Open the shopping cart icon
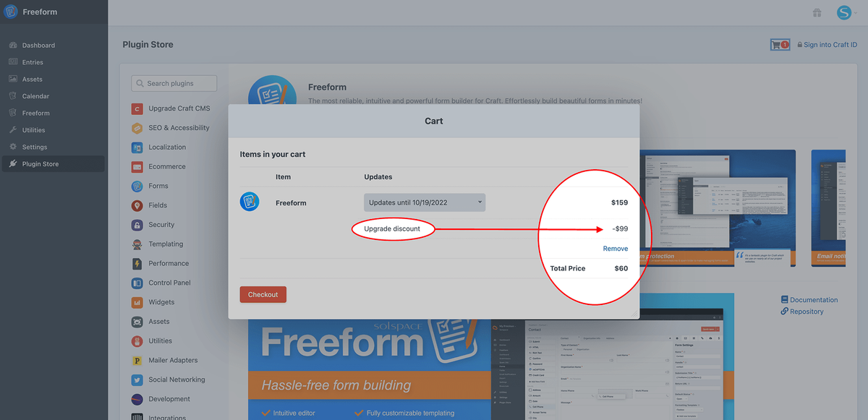 780,45
